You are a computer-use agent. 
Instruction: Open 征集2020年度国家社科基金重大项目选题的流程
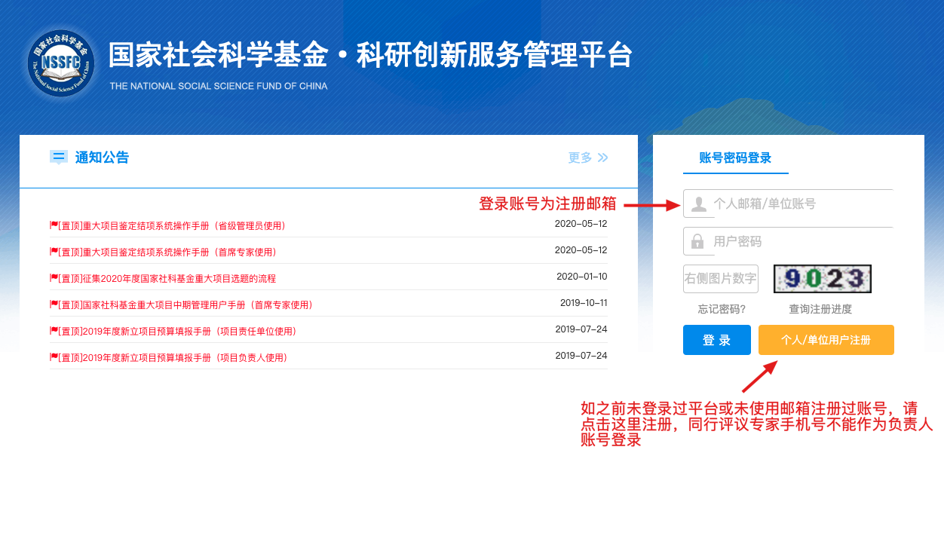coord(167,278)
